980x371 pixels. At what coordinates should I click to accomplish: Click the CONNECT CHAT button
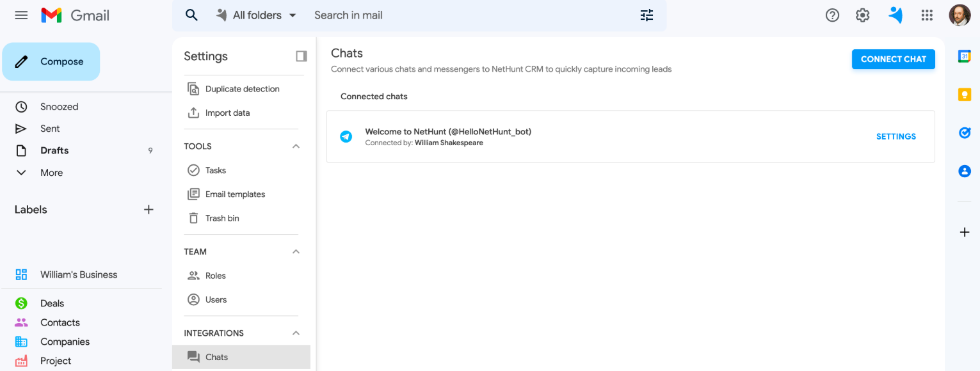click(893, 59)
